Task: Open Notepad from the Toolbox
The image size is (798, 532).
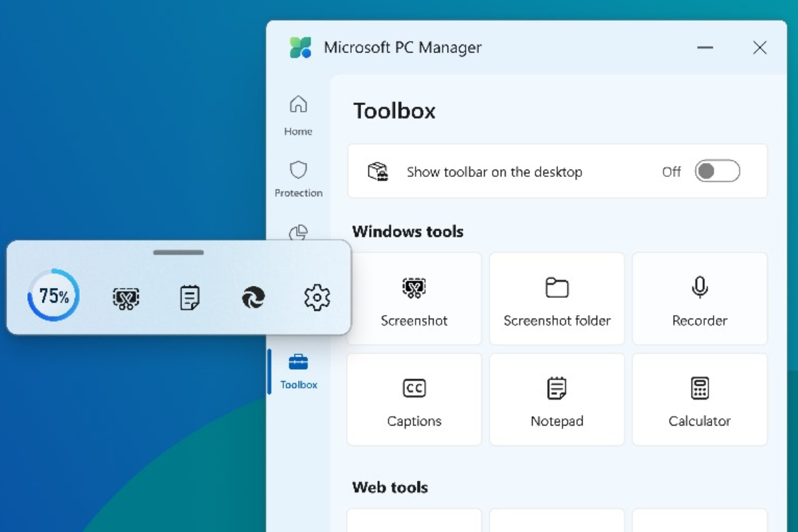Action: point(557,399)
